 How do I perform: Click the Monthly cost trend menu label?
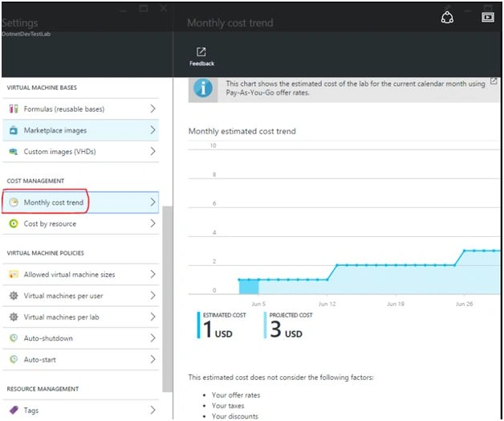click(54, 202)
